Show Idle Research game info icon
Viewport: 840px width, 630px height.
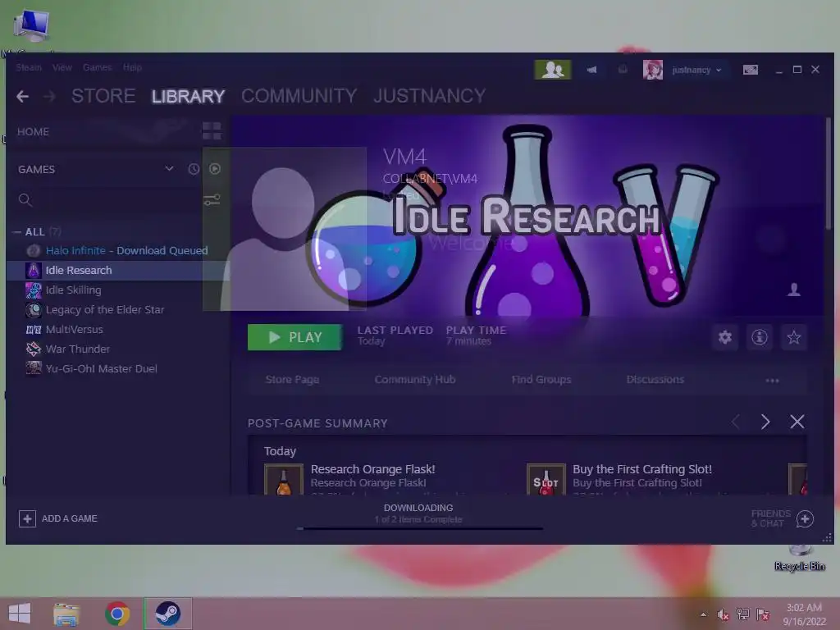[x=759, y=337]
